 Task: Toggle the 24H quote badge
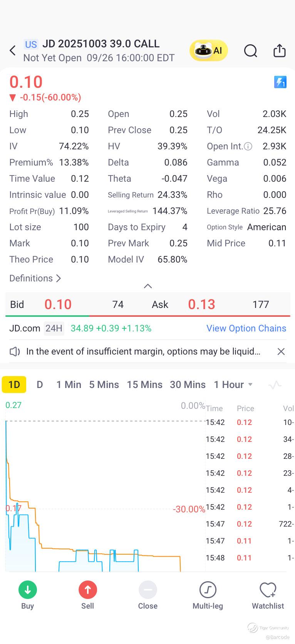tap(54, 328)
